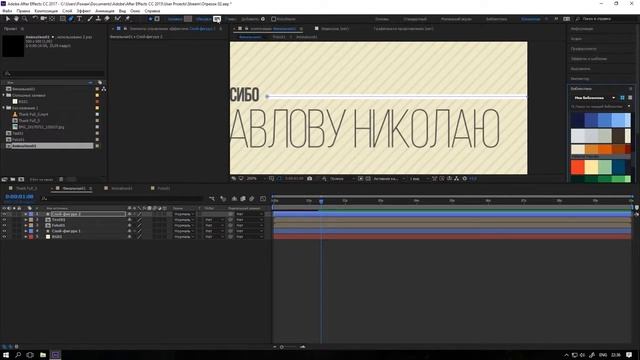Viewport: 640px width, 360px height.
Task: Open the Файл menu
Action: [x=7, y=11]
